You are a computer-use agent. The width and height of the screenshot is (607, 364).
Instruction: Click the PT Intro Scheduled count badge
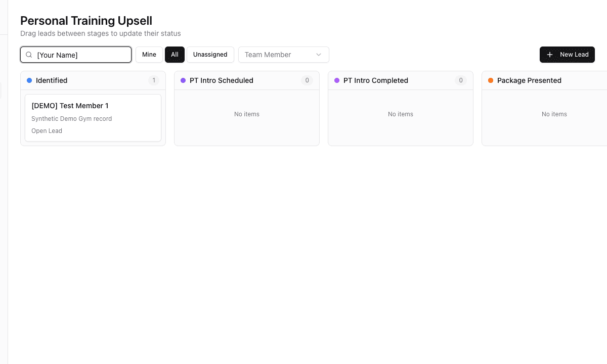307,80
